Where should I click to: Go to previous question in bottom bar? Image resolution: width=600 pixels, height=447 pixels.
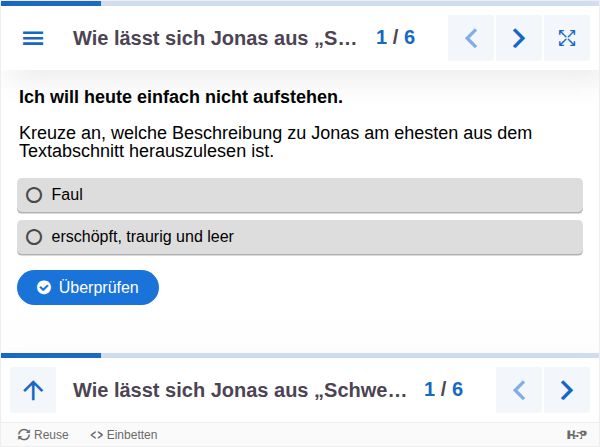519,390
